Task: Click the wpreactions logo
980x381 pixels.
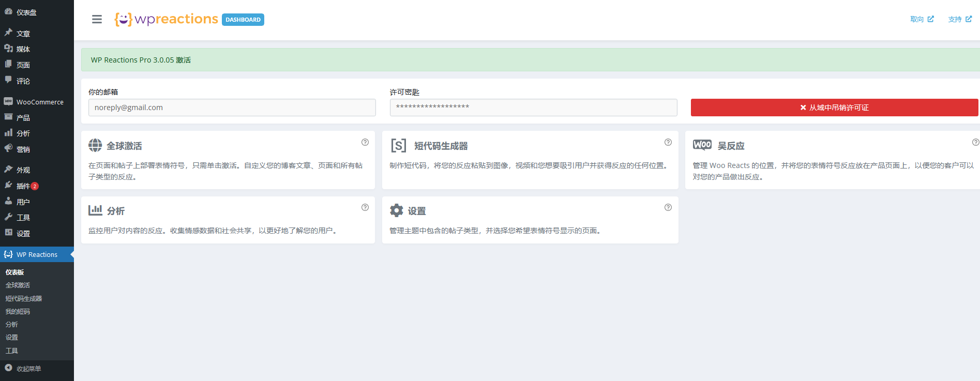Action: (x=167, y=19)
